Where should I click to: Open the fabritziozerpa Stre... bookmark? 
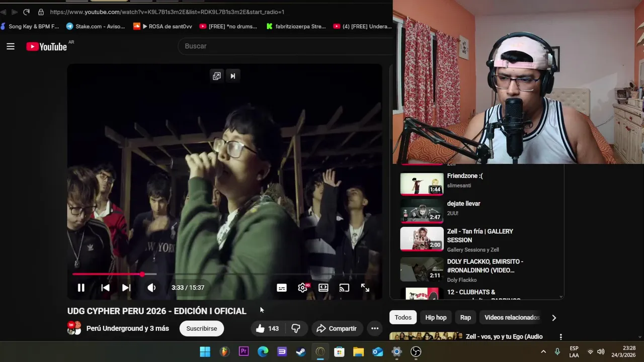(296, 26)
